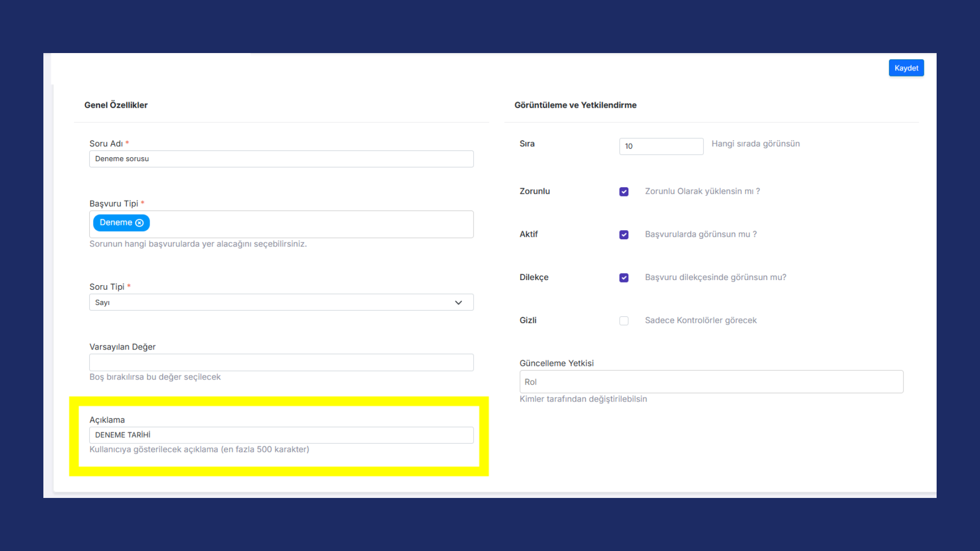980x551 pixels.
Task: Click the Varsayılan Değer label
Action: 122,347
